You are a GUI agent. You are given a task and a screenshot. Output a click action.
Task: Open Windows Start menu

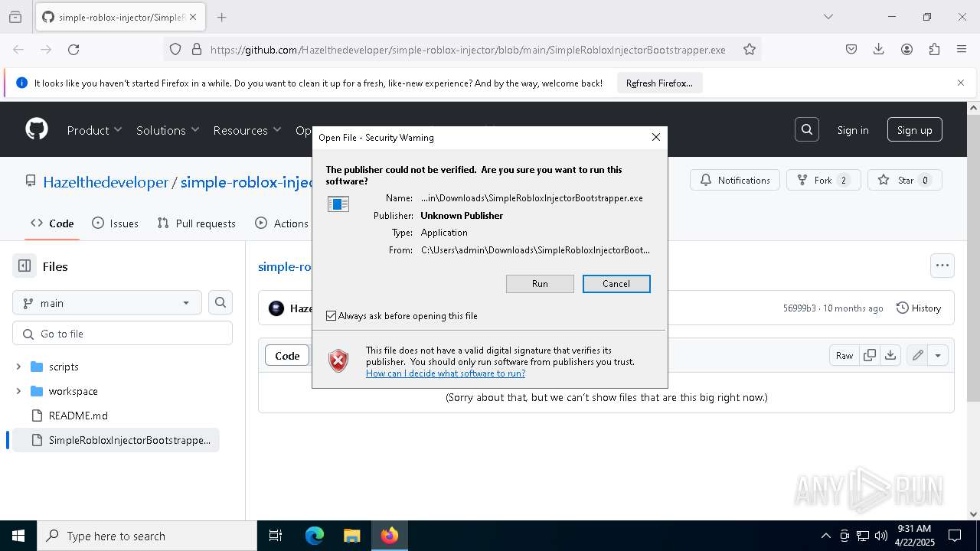point(18,536)
